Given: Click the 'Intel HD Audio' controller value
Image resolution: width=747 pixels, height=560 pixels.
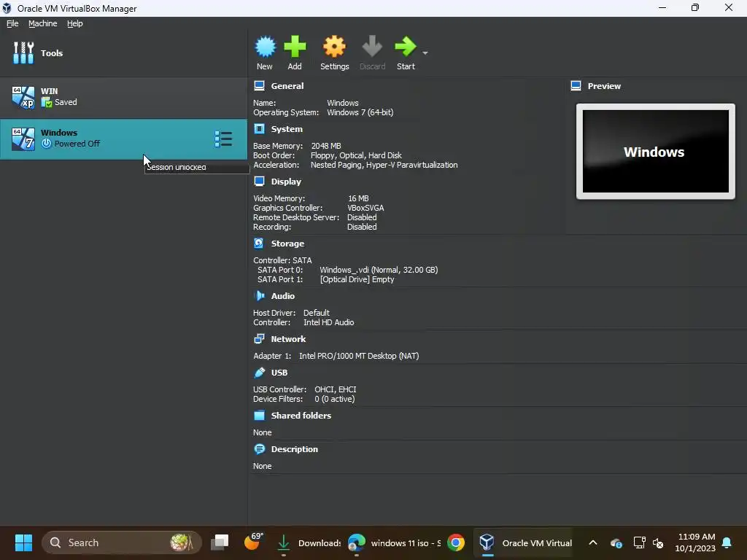Looking at the screenshot, I should [329, 322].
